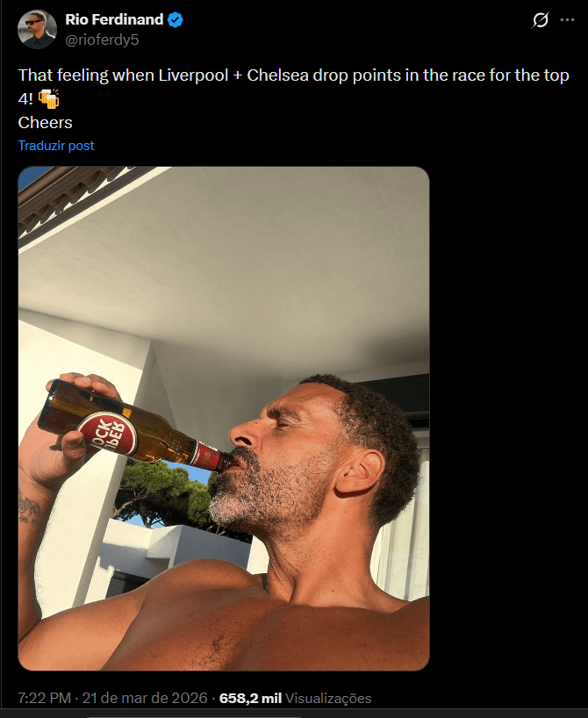Viewport: 588px width, 718px height.
Task: Open the attached beer-drinking photo
Action: [x=223, y=417]
